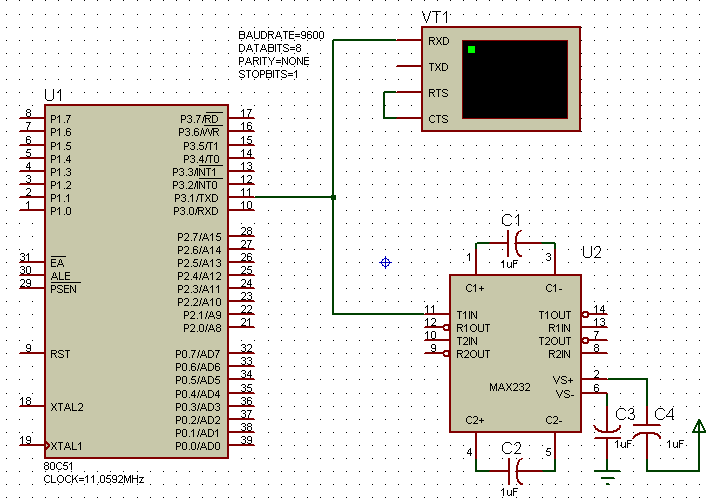
Task: Select capacitor C1 symbol above MAX232
Action: click(515, 243)
